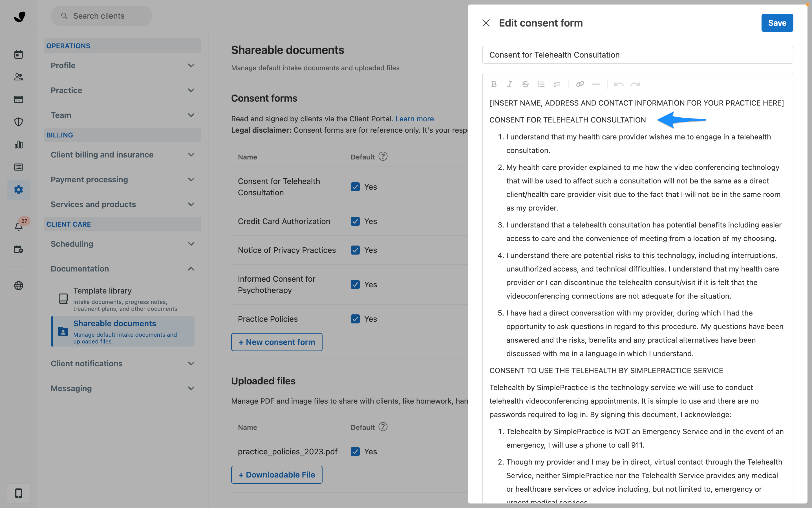The height and width of the screenshot is (508, 812).
Task: Insert a bulleted list in the editor
Action: (541, 84)
